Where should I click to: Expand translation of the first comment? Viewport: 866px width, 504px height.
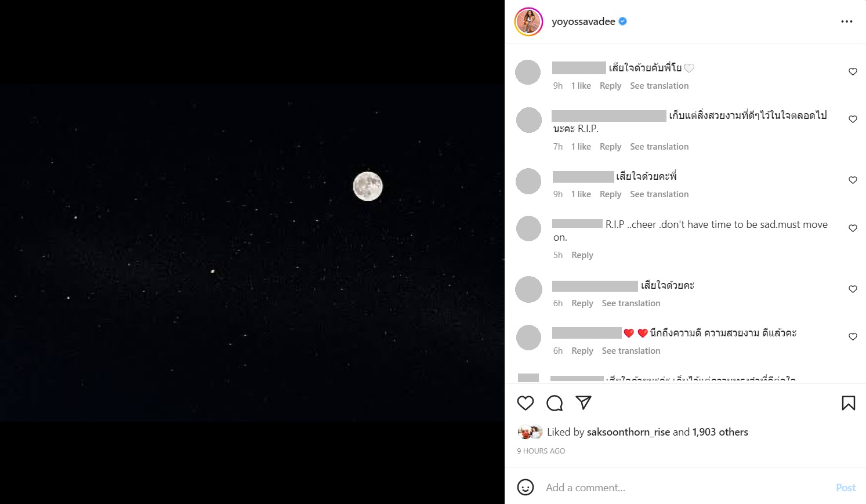coord(659,86)
